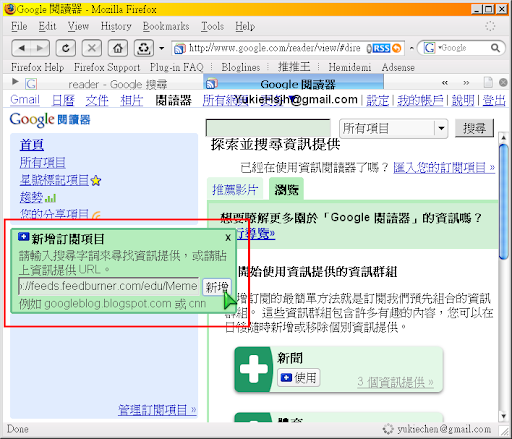The height and width of the screenshot is (439, 512).
Task: Open the 所有項目 dropdown list
Action: [x=393, y=128]
